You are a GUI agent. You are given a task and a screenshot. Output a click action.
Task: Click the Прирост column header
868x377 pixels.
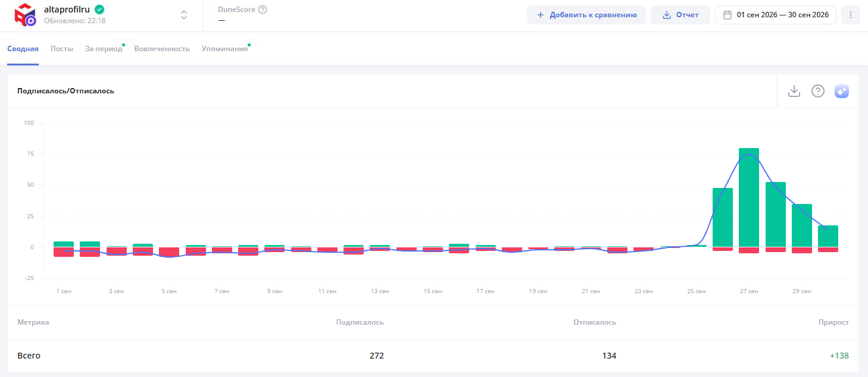[833, 322]
